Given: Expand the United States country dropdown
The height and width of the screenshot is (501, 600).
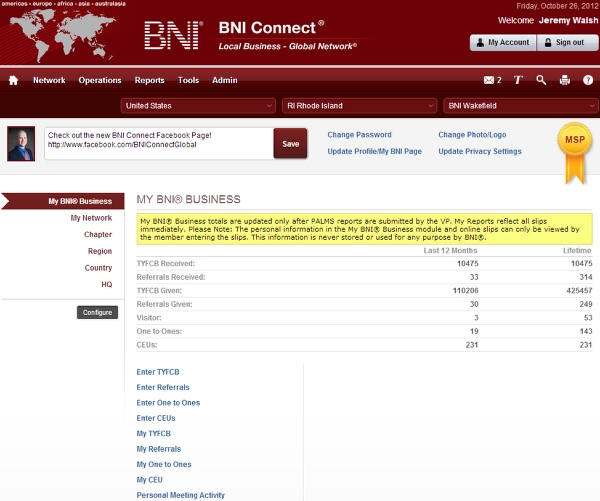Looking at the screenshot, I should (198, 105).
